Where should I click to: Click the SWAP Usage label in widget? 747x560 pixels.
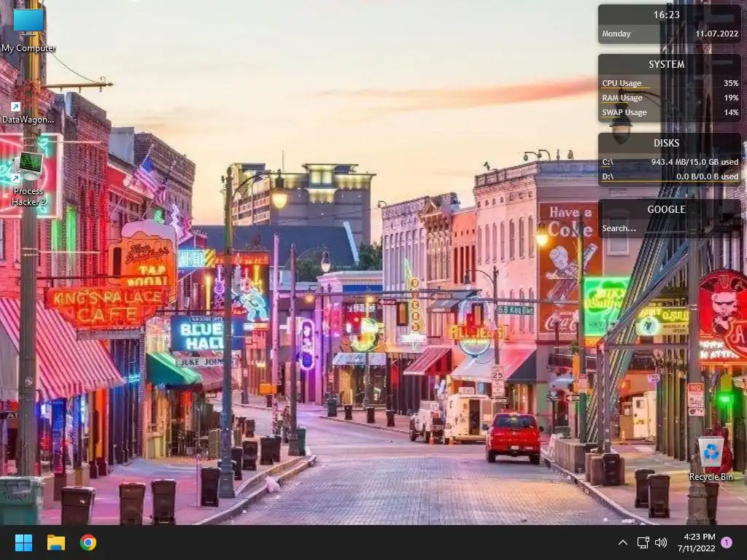pyautogui.click(x=624, y=112)
